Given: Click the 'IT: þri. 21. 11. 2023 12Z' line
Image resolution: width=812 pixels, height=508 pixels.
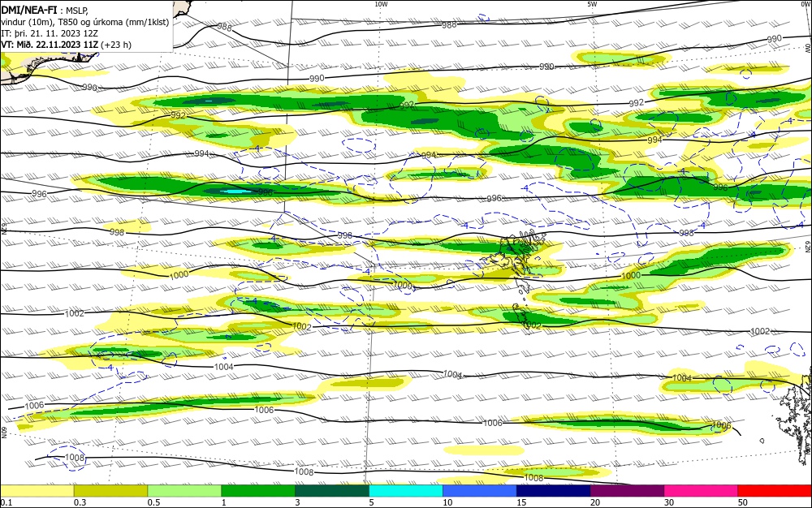Looking at the screenshot, I should [x=50, y=33].
